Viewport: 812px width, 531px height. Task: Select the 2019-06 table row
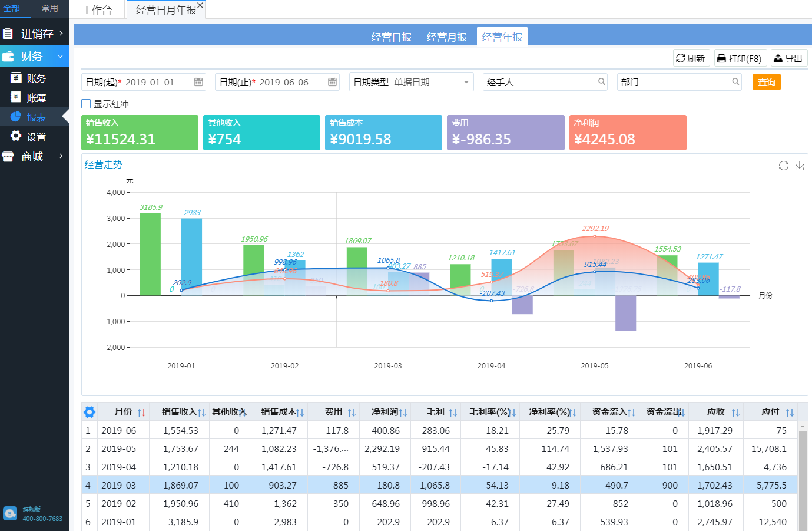439,431
